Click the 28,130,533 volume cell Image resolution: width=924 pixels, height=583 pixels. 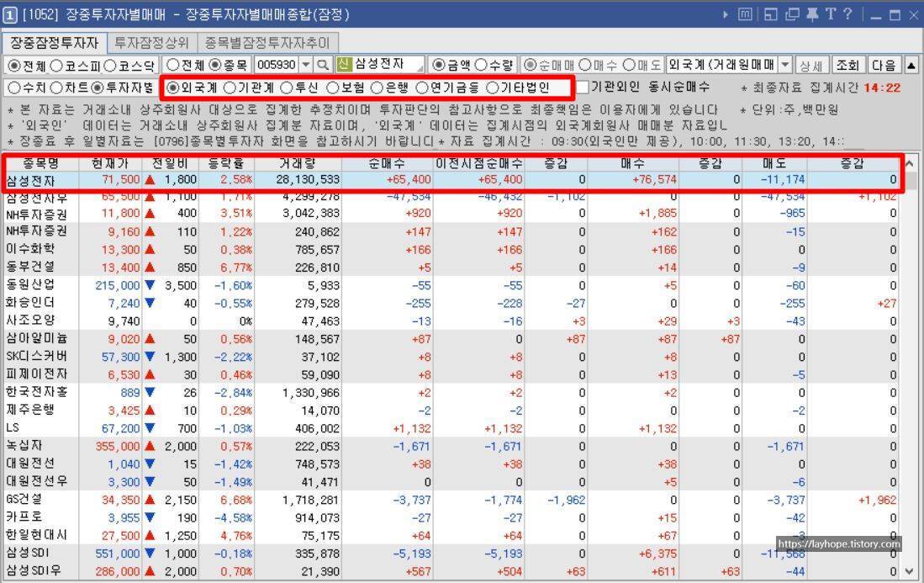(298, 180)
